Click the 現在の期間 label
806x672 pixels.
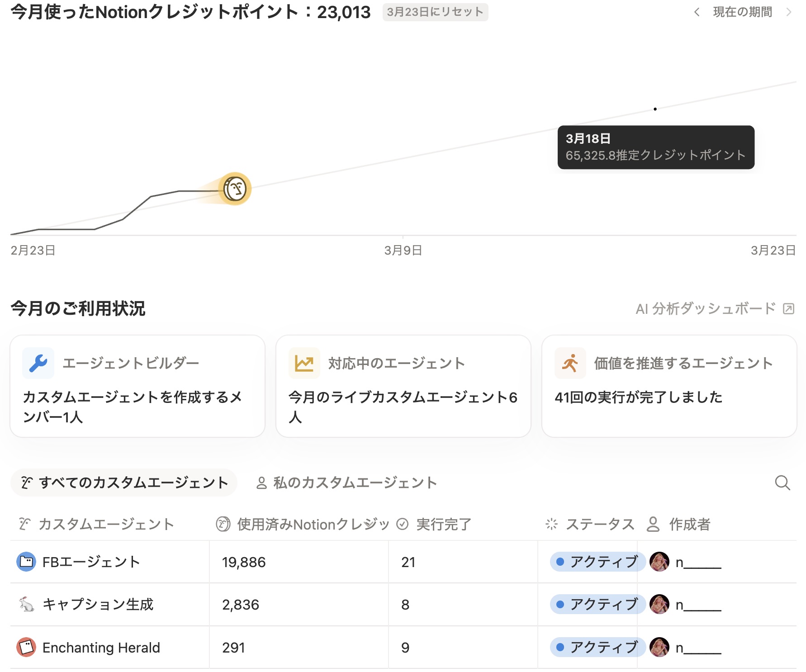coord(742,12)
